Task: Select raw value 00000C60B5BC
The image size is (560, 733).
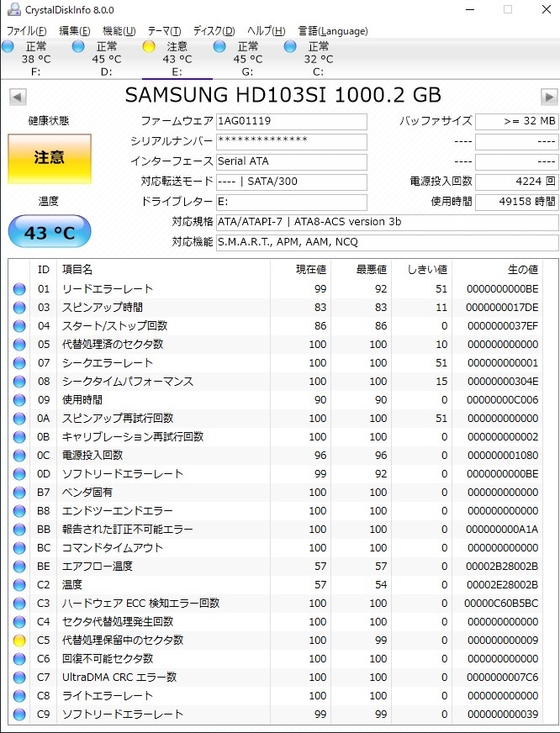Action: tap(501, 603)
